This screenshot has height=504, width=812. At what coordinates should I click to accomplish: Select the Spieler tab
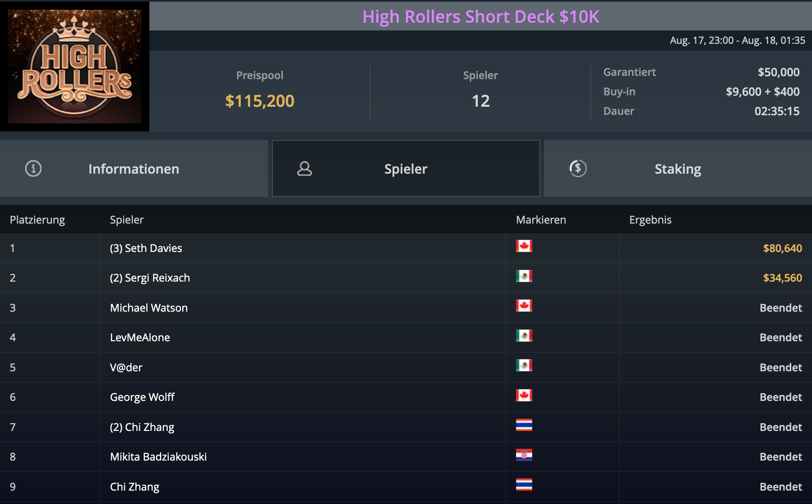tap(406, 169)
